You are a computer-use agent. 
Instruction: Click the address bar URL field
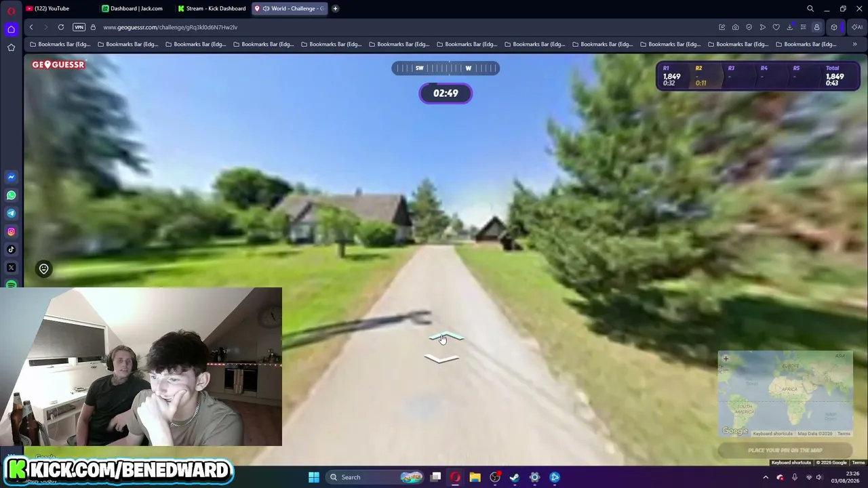pyautogui.click(x=407, y=27)
